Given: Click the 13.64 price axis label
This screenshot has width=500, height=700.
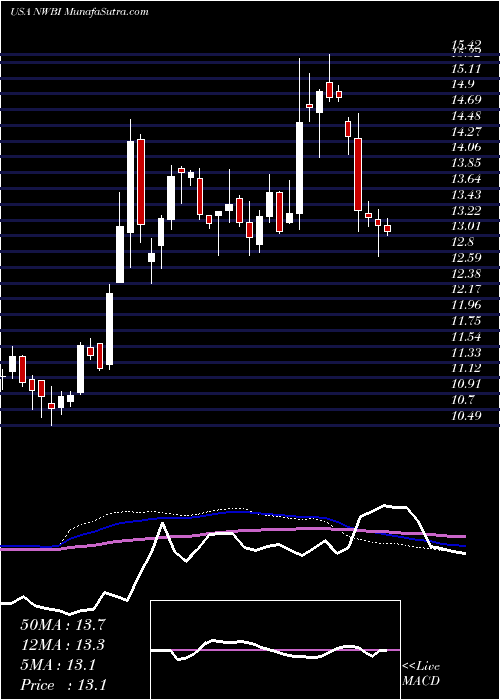Looking at the screenshot, I should tap(466, 179).
